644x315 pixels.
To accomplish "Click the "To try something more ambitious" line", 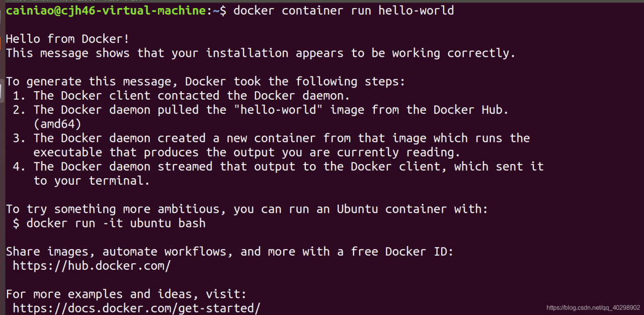I will click(x=247, y=209).
